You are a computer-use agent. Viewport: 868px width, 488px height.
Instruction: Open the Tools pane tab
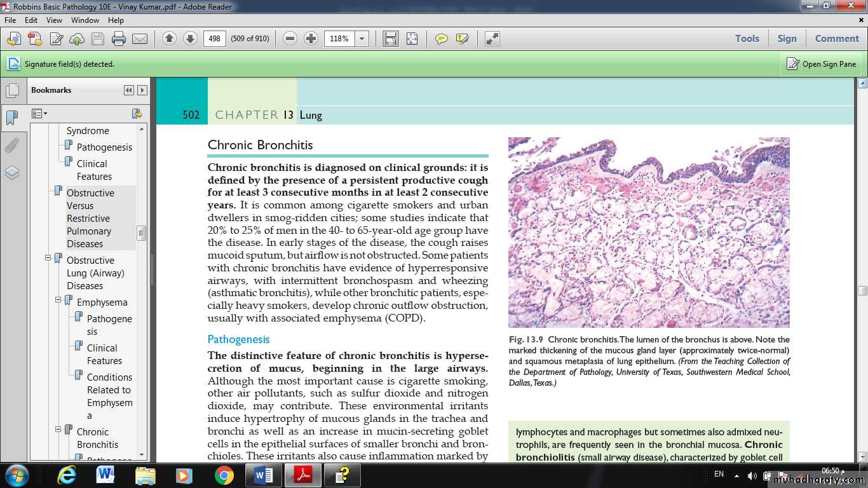[x=747, y=39]
